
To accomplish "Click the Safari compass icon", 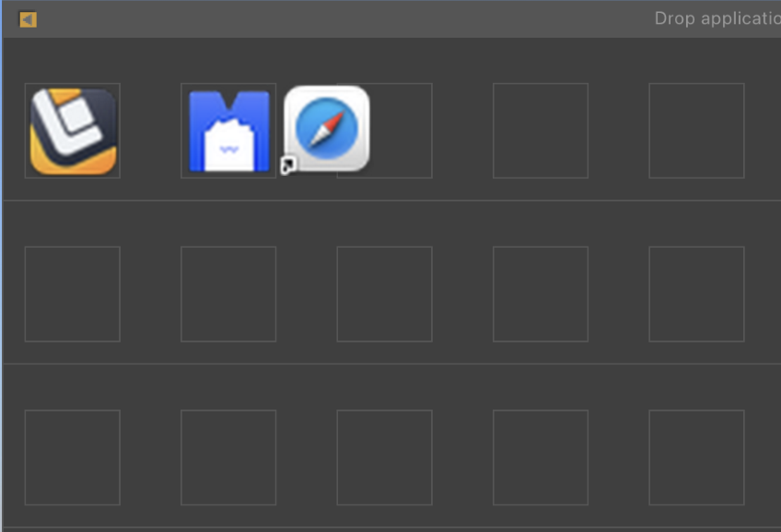I will (x=327, y=129).
